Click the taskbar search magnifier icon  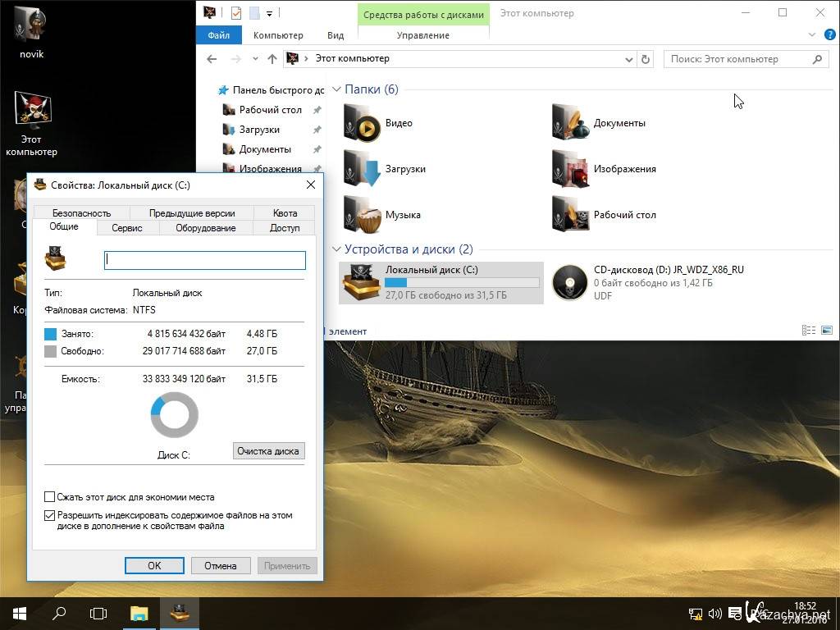click(x=59, y=613)
